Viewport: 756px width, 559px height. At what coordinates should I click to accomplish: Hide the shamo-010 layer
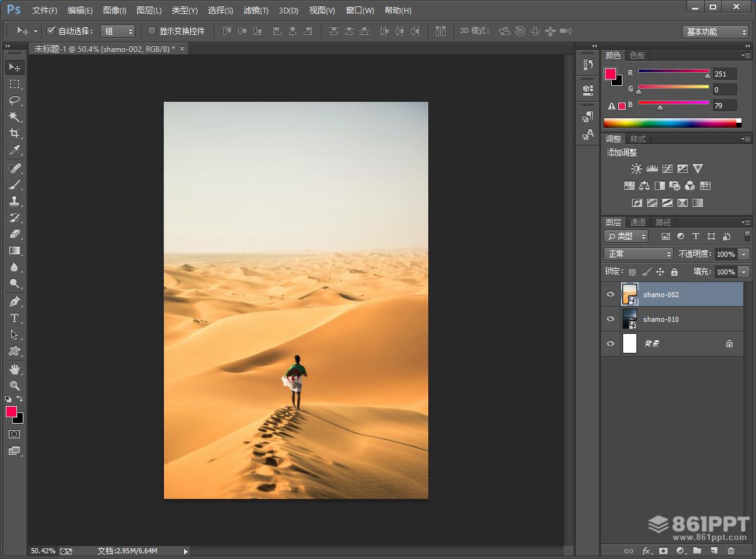[610, 319]
